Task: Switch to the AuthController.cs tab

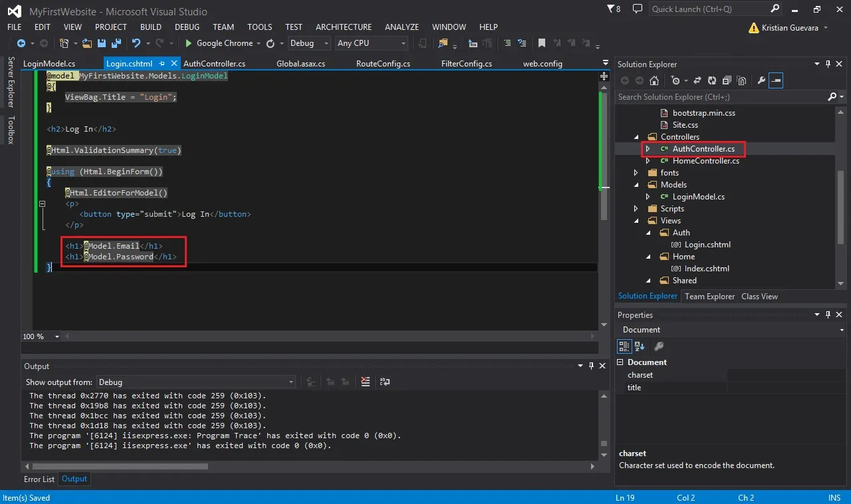Action: (214, 64)
